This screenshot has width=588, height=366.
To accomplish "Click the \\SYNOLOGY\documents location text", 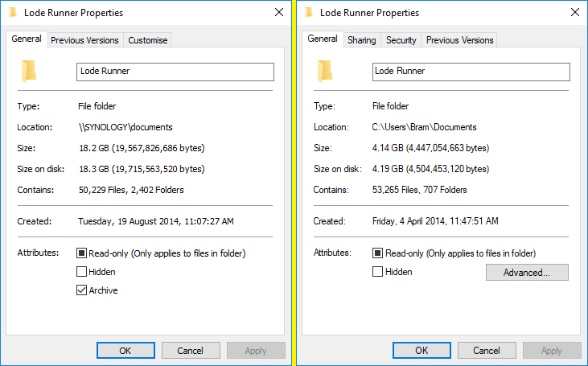I will click(x=125, y=128).
